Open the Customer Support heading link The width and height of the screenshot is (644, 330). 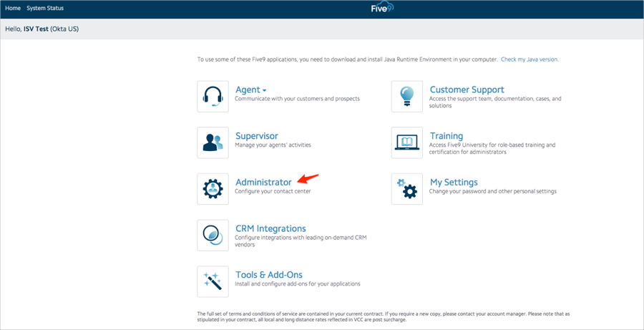click(467, 89)
